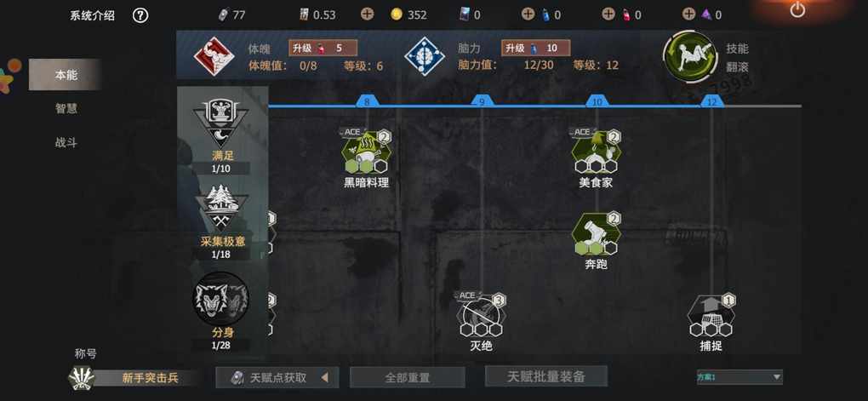The width and height of the screenshot is (868, 401).
Task: Click the 全部重置 reset button
Action: (407, 378)
